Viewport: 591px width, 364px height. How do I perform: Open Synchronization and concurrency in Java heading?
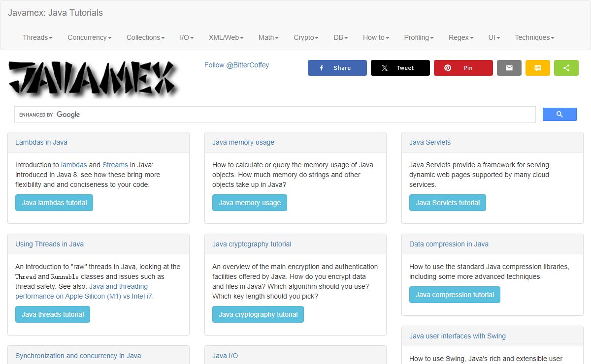click(x=78, y=356)
